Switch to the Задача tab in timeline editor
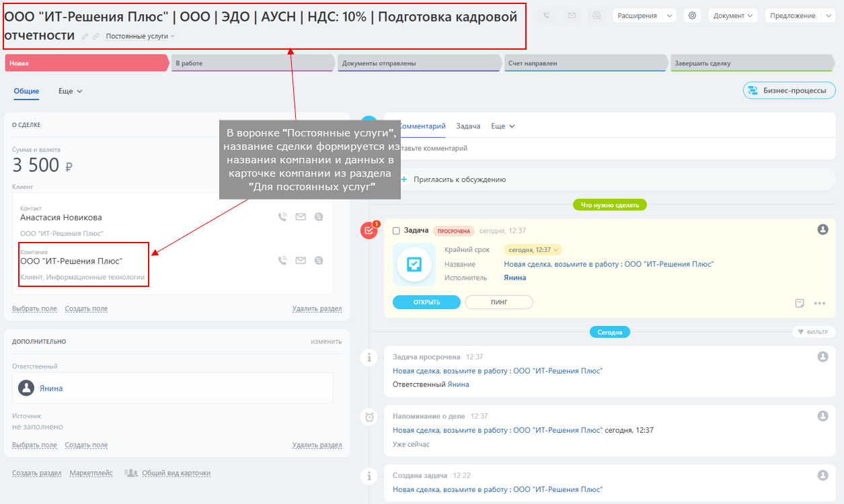 tap(468, 126)
